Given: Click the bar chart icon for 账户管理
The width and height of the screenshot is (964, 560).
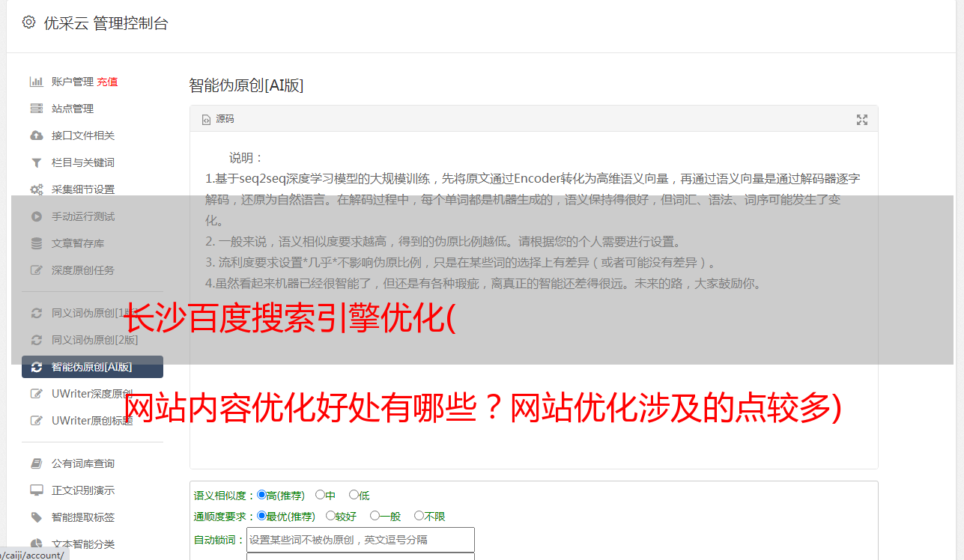Looking at the screenshot, I should point(36,82).
